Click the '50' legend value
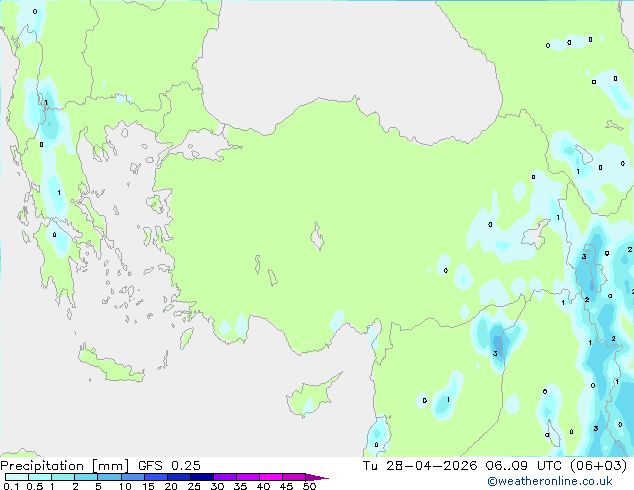Screen dimensions: 634x490 point(310,486)
